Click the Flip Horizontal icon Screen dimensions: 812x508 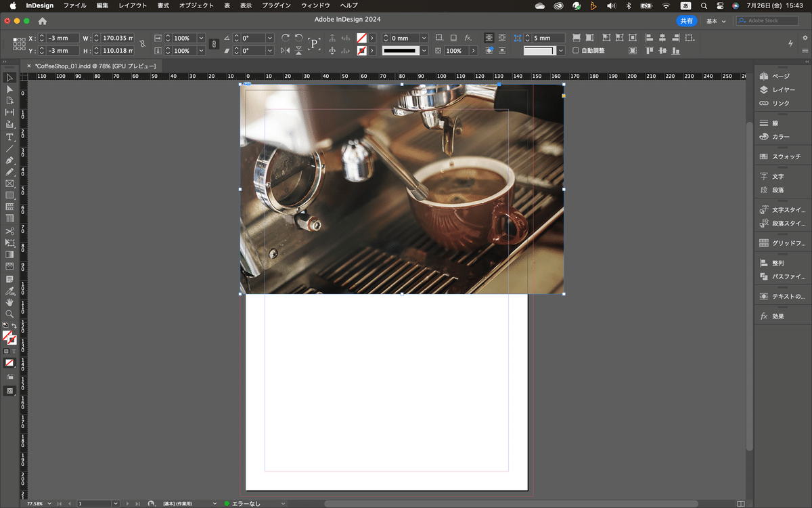coord(286,51)
